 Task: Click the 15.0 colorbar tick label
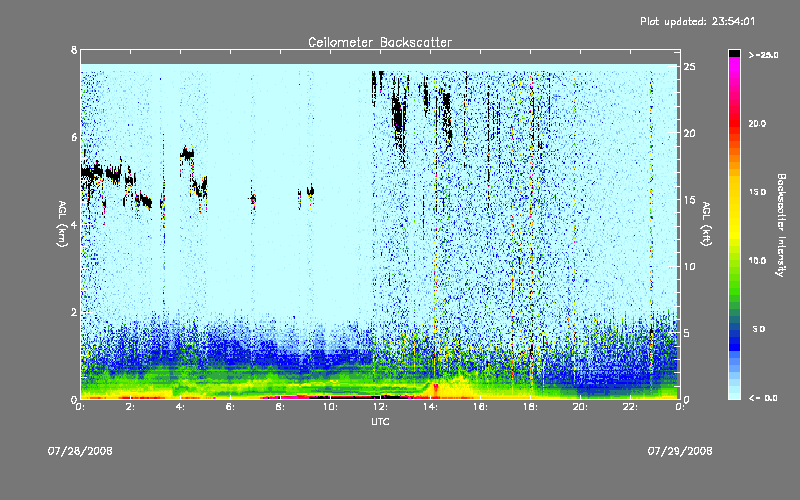[757, 192]
